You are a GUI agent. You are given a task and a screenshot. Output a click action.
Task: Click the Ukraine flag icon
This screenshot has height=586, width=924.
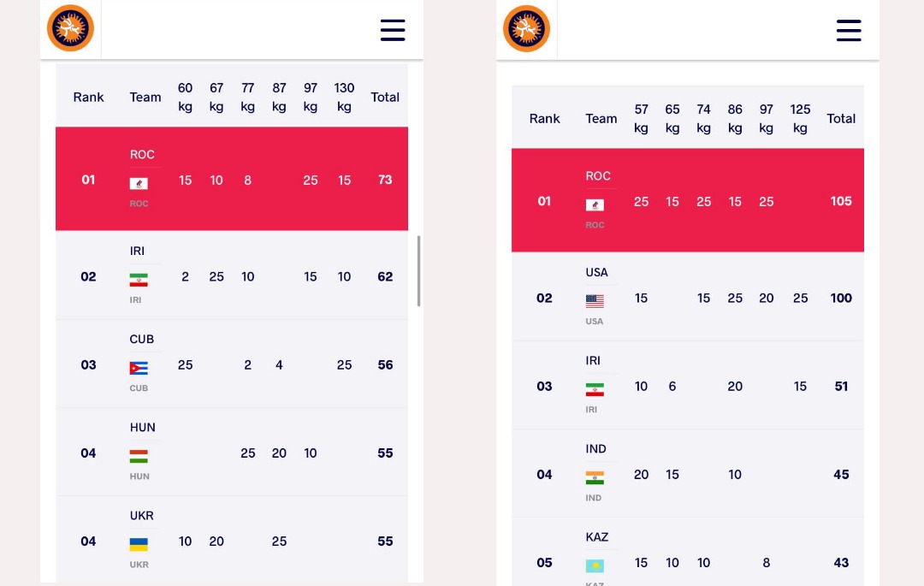[139, 545]
